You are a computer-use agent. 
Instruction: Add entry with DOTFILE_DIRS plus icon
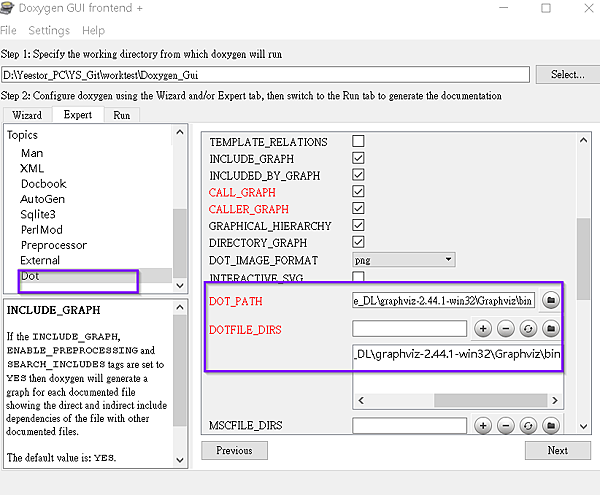[483, 329]
